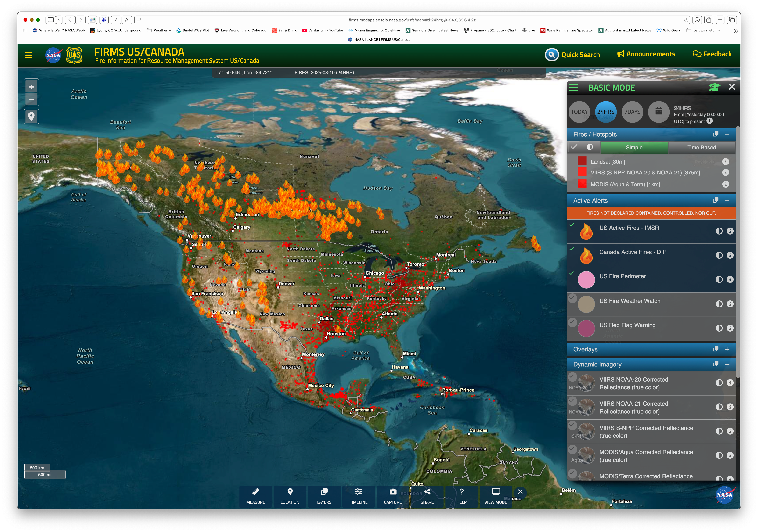Click the Layers toolbar icon
This screenshot has height=532, width=758.
324,496
